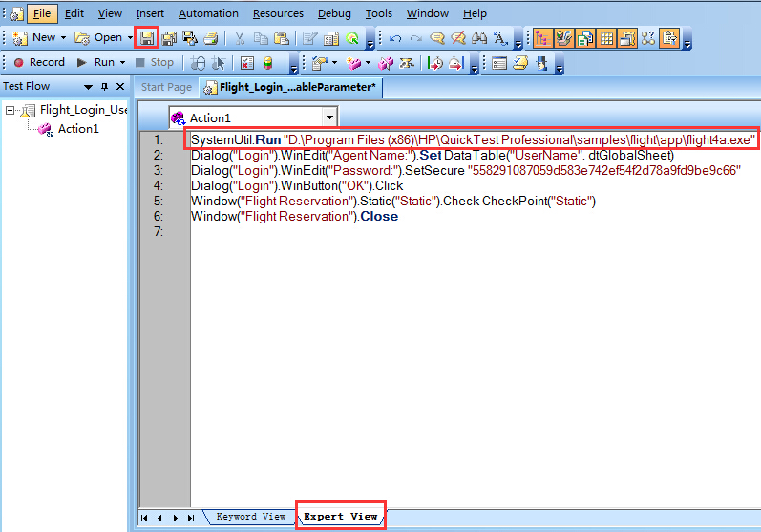Run the test with the Run button
Viewport: 761px width, 532px height.
[95, 63]
